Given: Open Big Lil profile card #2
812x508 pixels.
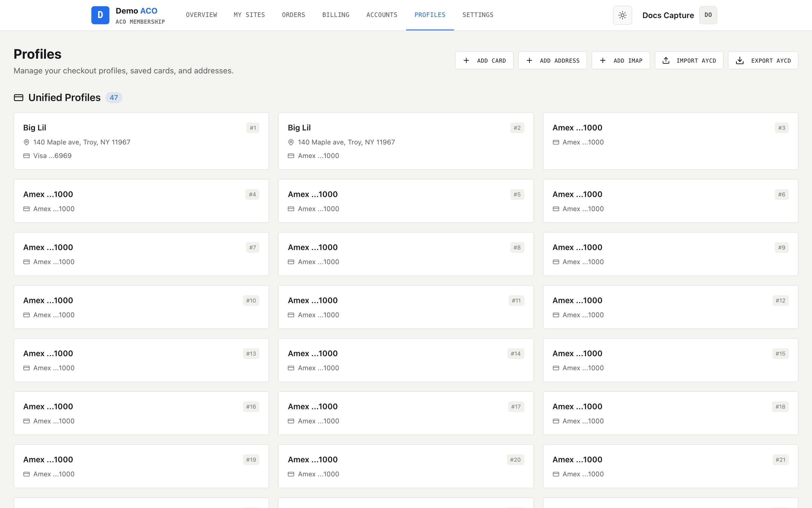Looking at the screenshot, I should 406,141.
